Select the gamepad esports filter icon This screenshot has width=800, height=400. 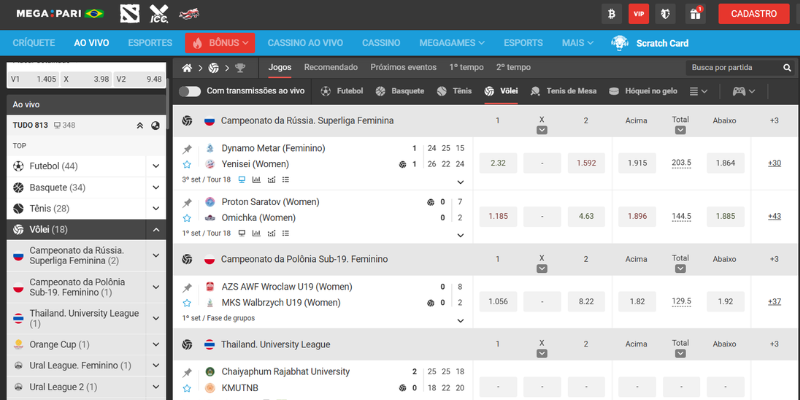click(740, 91)
